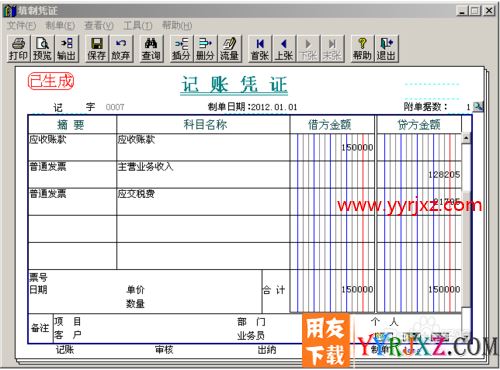Click the 借方金额 column header
This screenshot has width=500, height=370.
(x=332, y=125)
